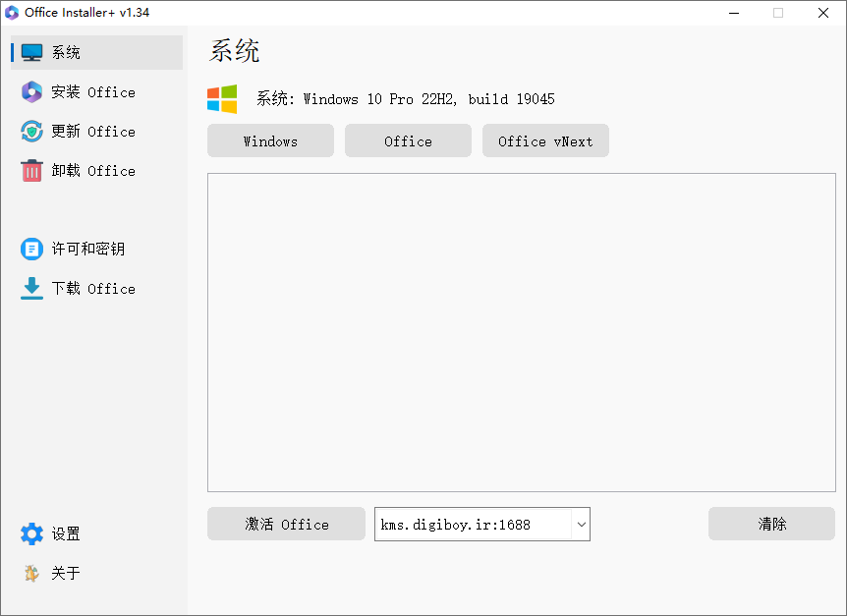Open 更新 Office via its update icon
This screenshot has height=616, width=847.
point(31,131)
